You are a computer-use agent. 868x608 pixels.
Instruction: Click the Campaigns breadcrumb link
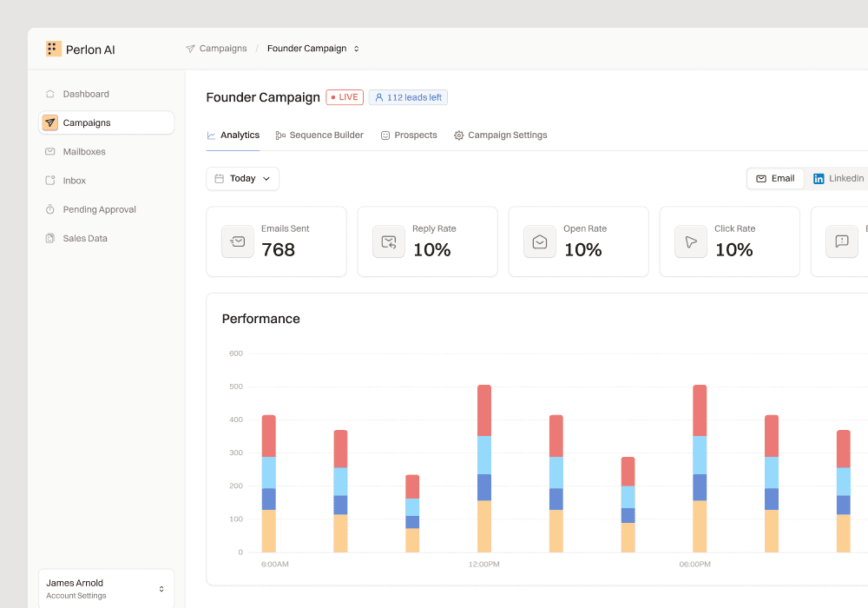pyautogui.click(x=222, y=49)
